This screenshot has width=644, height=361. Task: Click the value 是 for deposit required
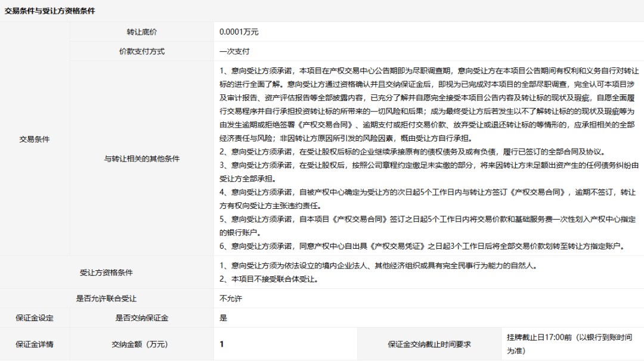(x=224, y=318)
